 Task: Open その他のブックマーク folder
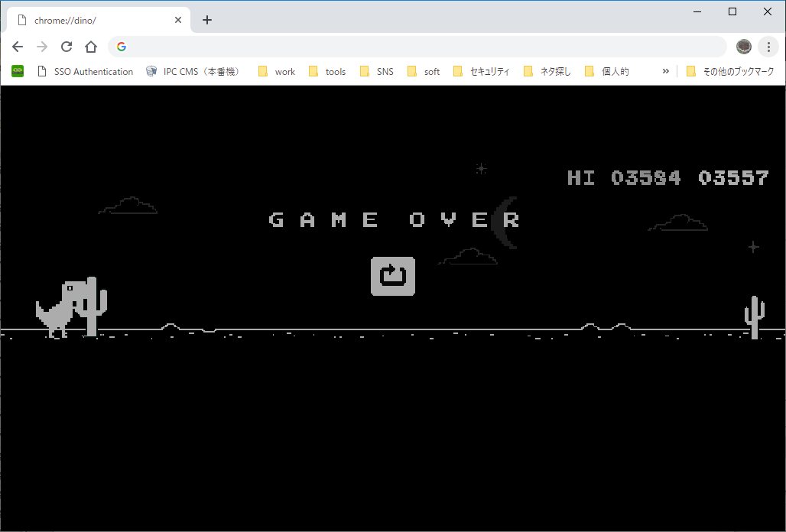730,71
